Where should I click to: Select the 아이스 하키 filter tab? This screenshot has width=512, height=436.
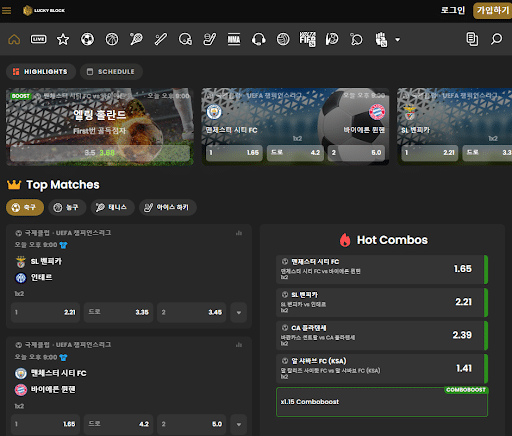168,207
